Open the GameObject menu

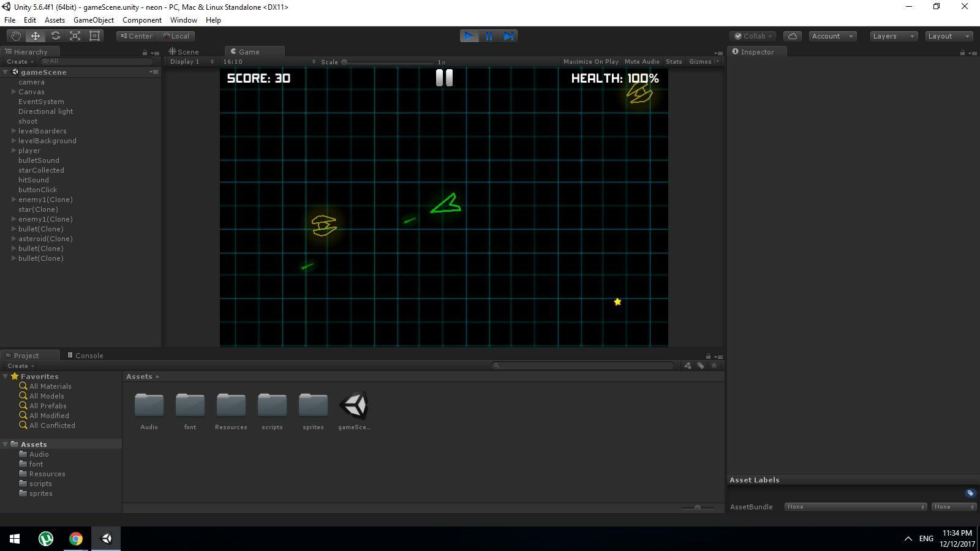[x=93, y=20]
